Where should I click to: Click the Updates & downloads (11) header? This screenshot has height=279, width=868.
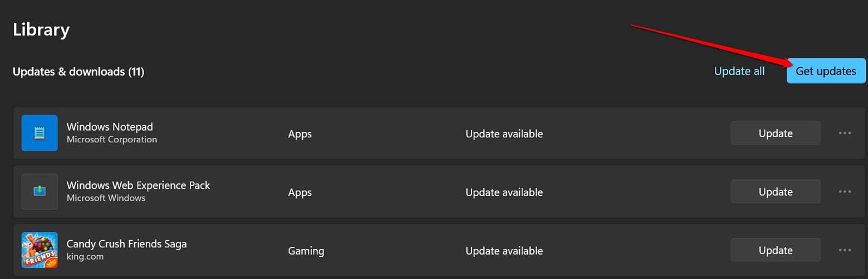coord(79,72)
